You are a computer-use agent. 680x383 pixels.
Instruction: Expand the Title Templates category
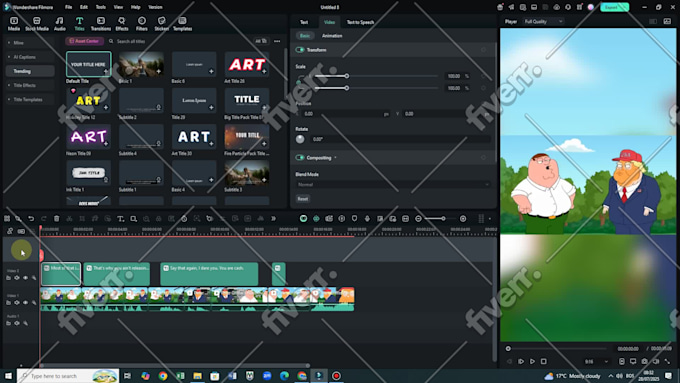point(29,100)
